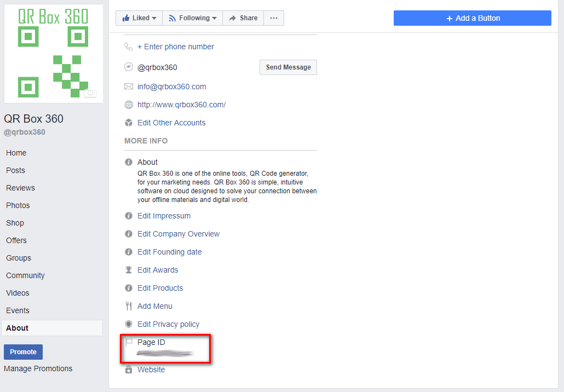The height and width of the screenshot is (392, 564).
Task: Click Add Menu link
Action: pos(154,306)
